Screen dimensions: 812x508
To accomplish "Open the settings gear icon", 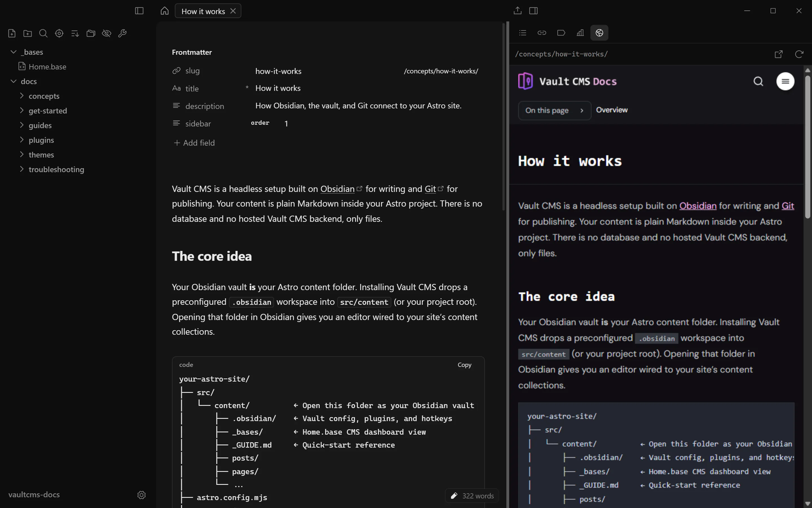I will (142, 495).
